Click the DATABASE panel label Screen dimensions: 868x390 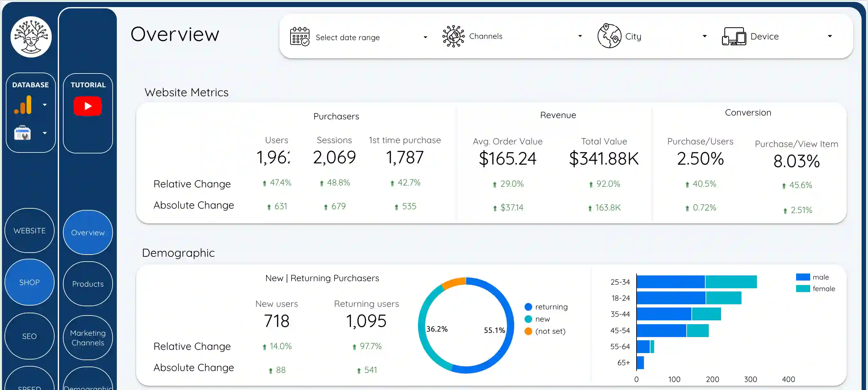pos(30,85)
